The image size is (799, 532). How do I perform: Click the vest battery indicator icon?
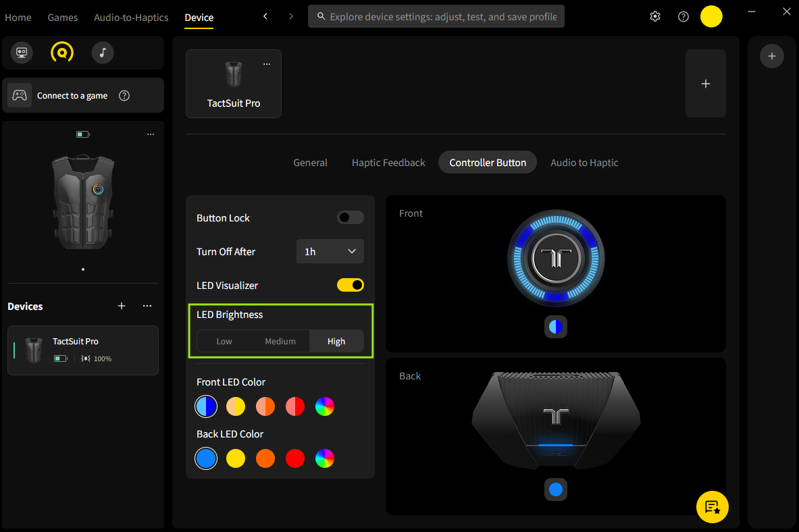point(82,134)
